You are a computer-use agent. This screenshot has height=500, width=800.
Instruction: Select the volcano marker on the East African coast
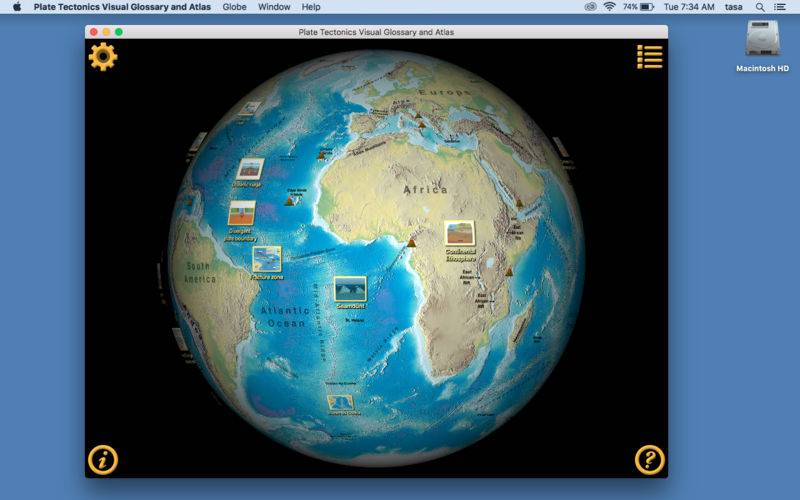pyautogui.click(x=509, y=272)
